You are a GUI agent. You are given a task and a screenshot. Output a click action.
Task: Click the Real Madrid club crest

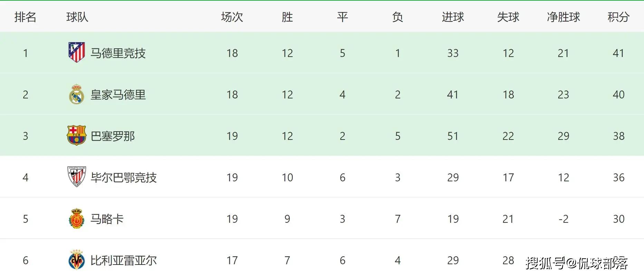[x=77, y=94]
